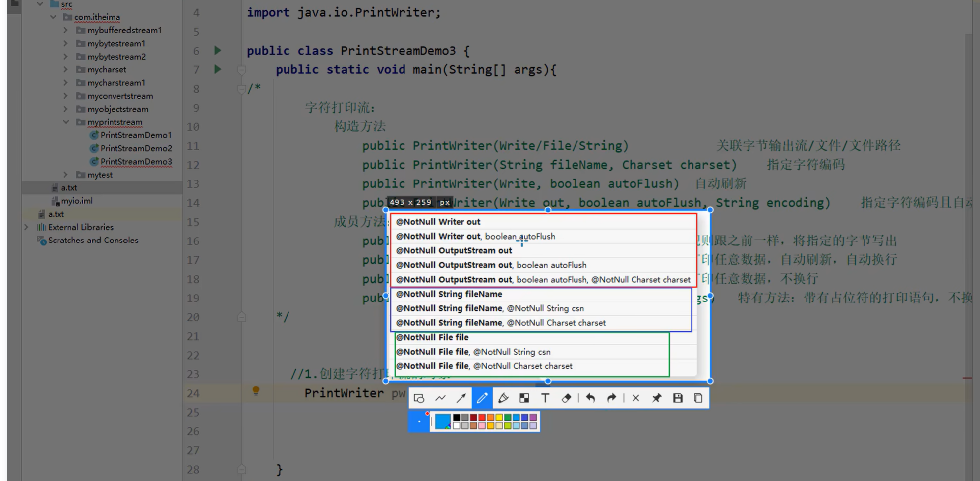The width and height of the screenshot is (980, 481).
Task: Open the a.txt file
Action: pyautogui.click(x=68, y=187)
